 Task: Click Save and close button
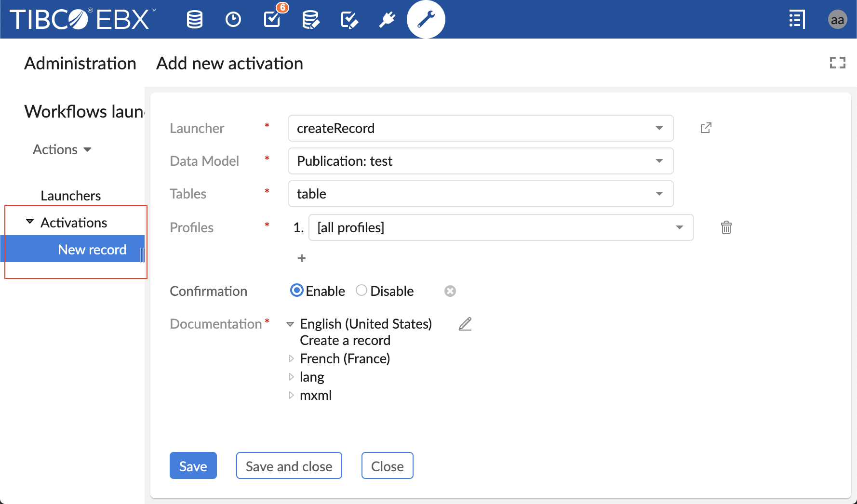tap(289, 466)
